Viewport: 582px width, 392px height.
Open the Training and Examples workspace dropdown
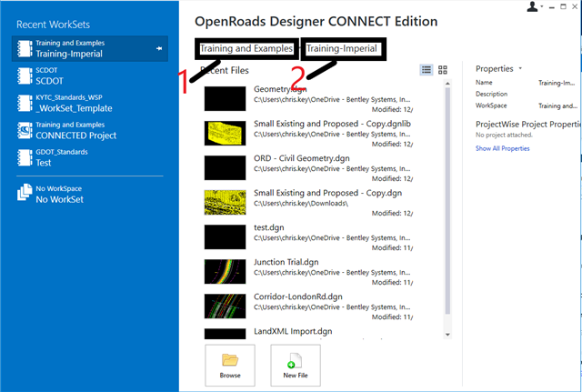(x=246, y=48)
